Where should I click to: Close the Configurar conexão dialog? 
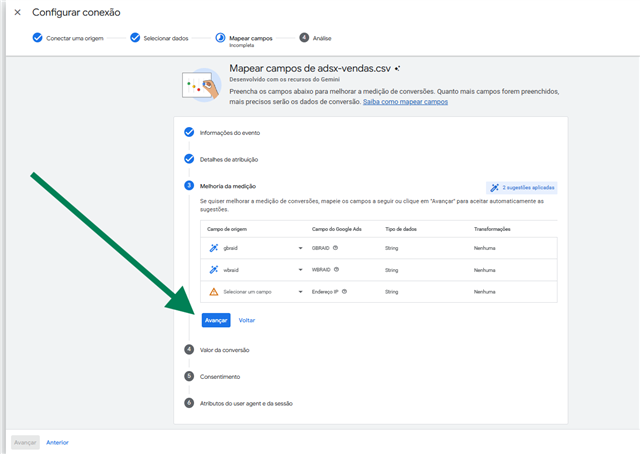pos(18,12)
